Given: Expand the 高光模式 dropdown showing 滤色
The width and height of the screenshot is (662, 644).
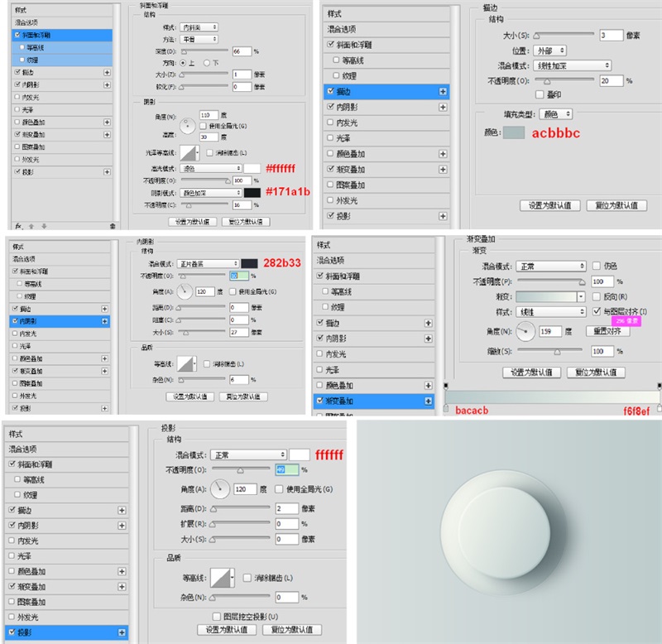Looking at the screenshot, I should click(x=211, y=169).
